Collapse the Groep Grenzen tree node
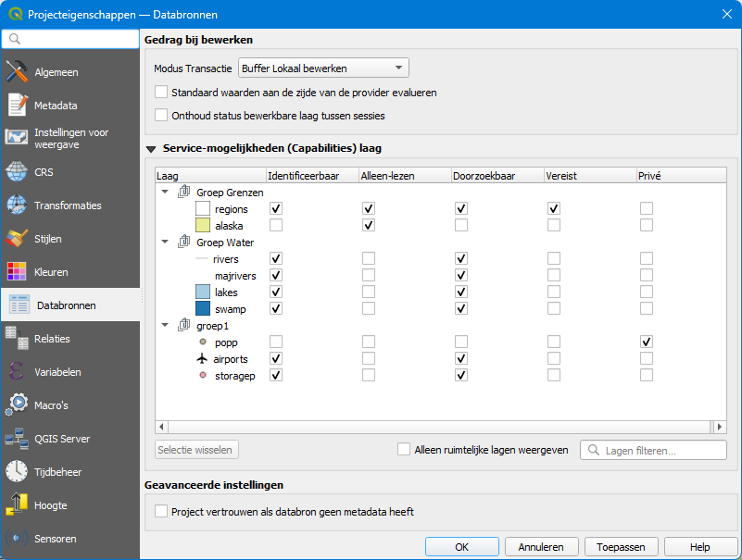 165,192
